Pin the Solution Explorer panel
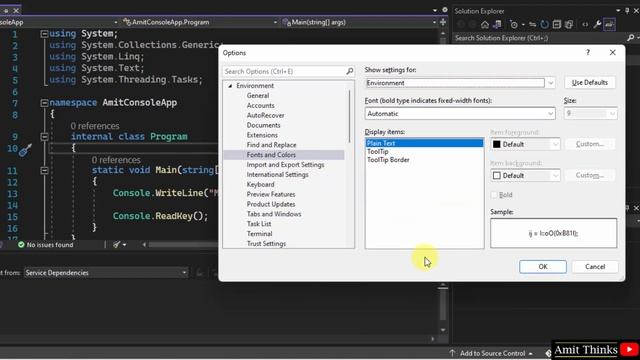Screen dimensions: 640x360 [x=627, y=11]
